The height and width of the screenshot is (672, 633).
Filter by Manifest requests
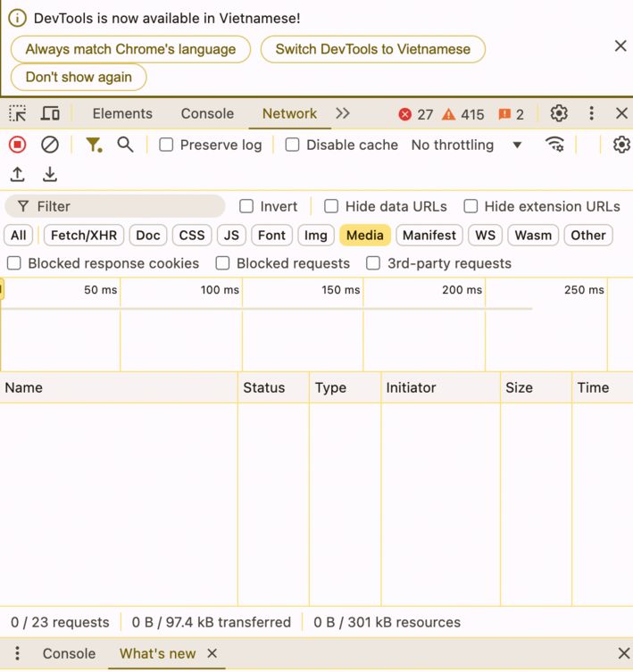tap(429, 236)
